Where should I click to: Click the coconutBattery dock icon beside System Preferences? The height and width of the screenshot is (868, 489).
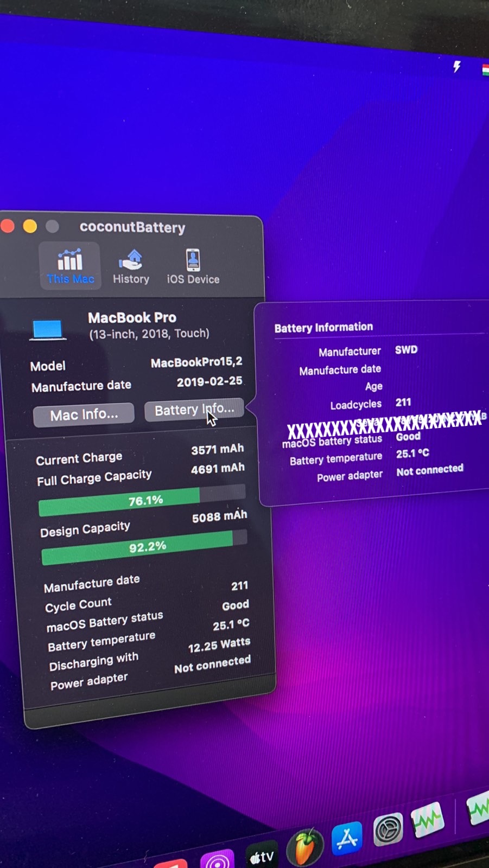pos(428,819)
